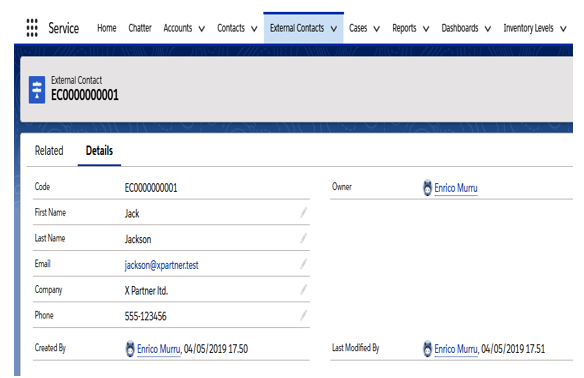Expand the Accounts tab dropdown arrow
Viewport: 584px width, 378px height.
point(201,29)
